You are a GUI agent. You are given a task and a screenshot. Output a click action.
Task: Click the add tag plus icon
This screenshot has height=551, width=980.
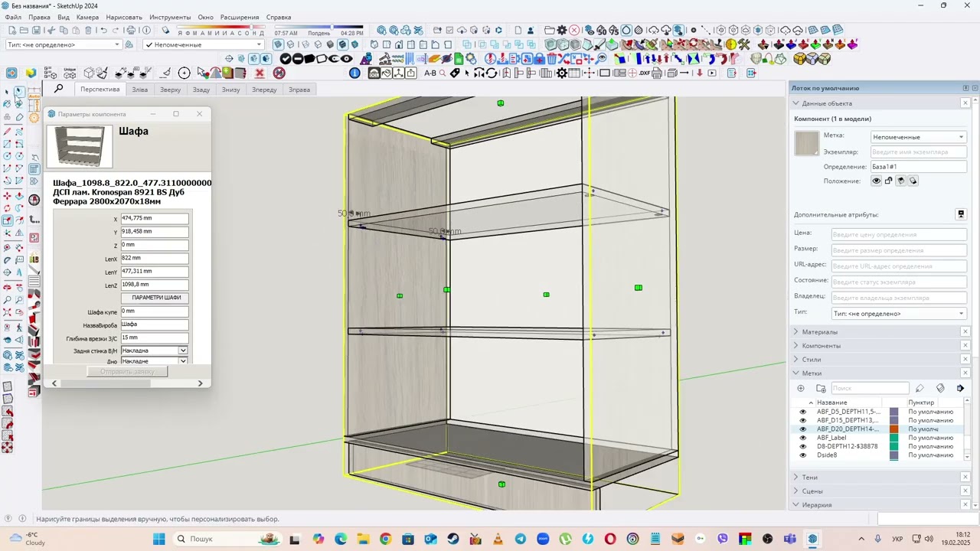coord(802,388)
